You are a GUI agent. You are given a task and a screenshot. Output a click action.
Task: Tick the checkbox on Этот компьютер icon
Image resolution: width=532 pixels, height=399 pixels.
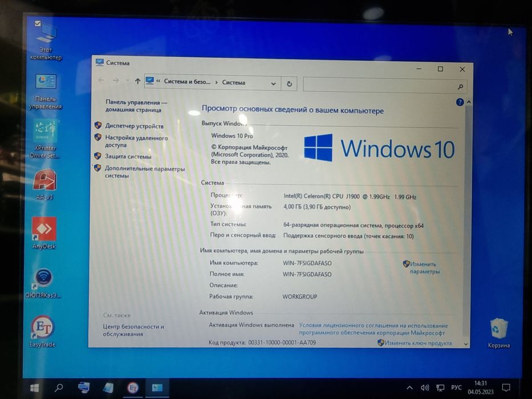[x=38, y=23]
